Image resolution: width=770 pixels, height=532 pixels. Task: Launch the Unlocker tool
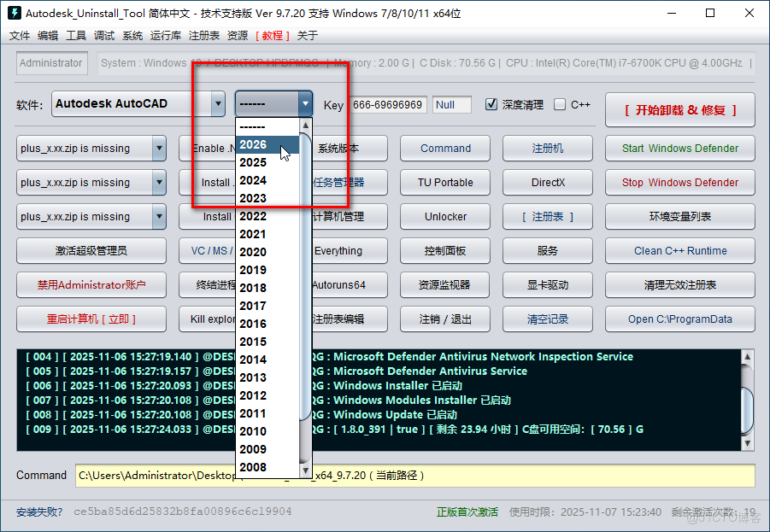(x=444, y=216)
